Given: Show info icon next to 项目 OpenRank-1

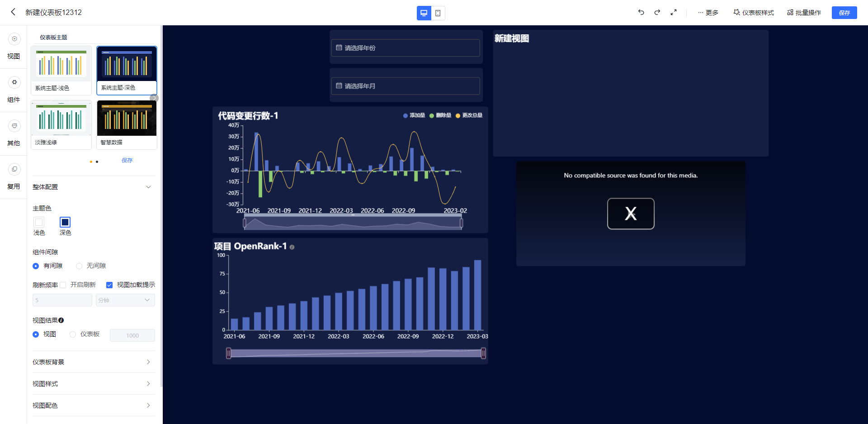Looking at the screenshot, I should point(292,247).
